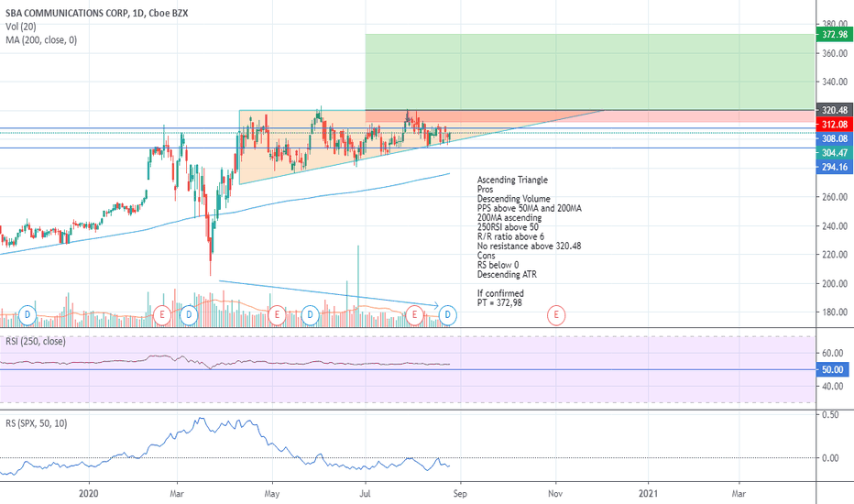854x504 pixels.
Task: Click the 'RS below 0' note
Action: click(498, 266)
